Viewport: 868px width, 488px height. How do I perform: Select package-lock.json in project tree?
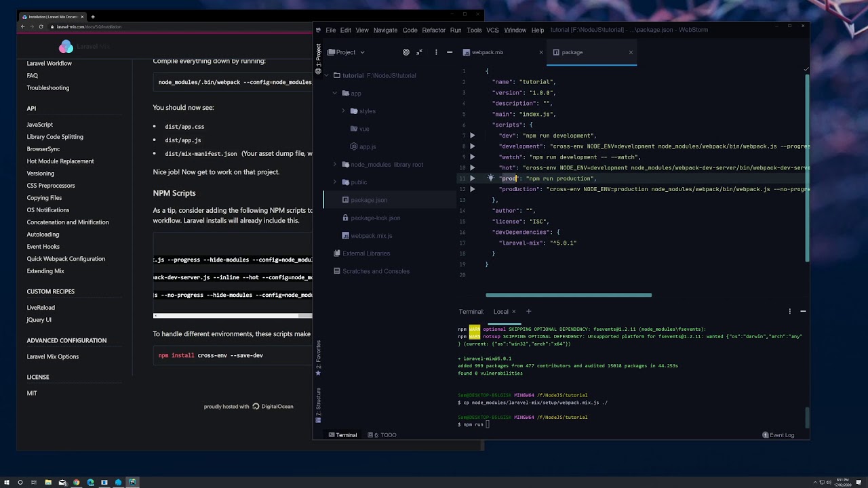[x=371, y=218]
